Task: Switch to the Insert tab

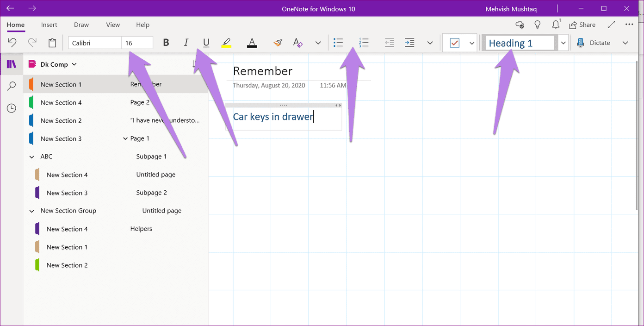Action: (49, 25)
